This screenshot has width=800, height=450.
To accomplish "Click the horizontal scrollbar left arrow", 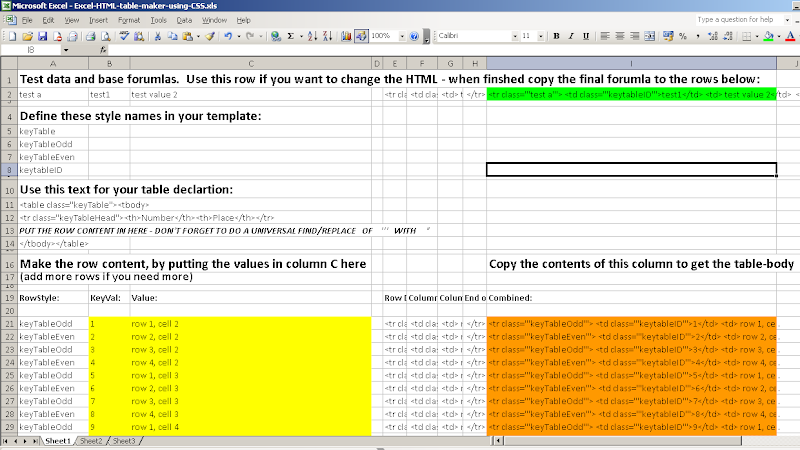I will [499, 440].
